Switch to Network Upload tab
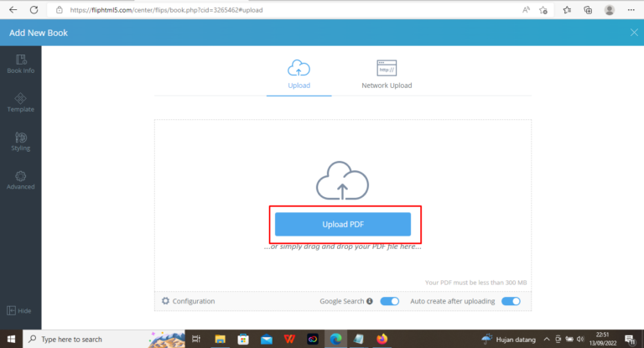 coord(387,74)
